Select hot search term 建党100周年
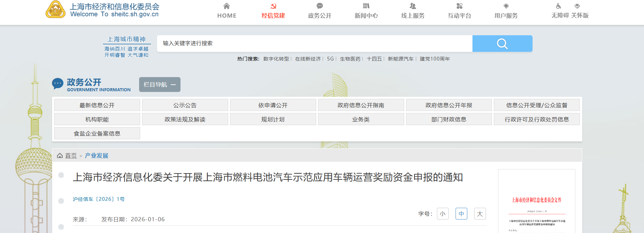Image resolution: width=644 pixels, height=233 pixels. click(x=435, y=59)
